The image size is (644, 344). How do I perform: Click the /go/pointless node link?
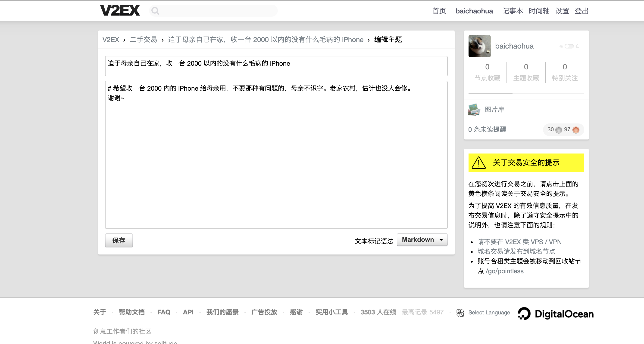(x=504, y=271)
